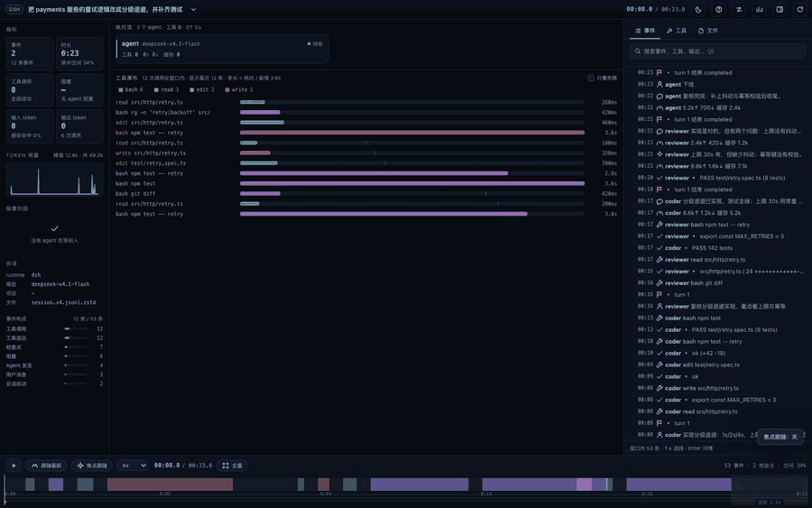Click the 全屏 fullscreen button
This screenshot has width=812, height=508.
pos(233,466)
